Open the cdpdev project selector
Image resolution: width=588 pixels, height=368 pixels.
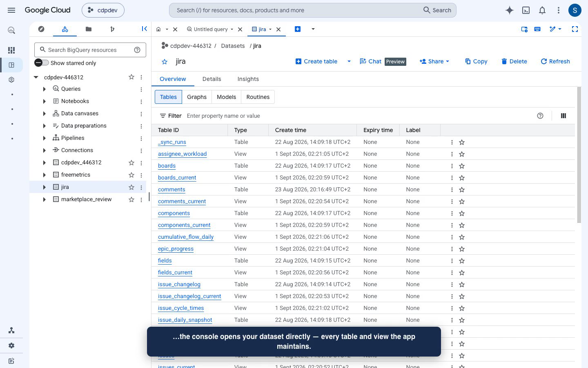(x=103, y=10)
